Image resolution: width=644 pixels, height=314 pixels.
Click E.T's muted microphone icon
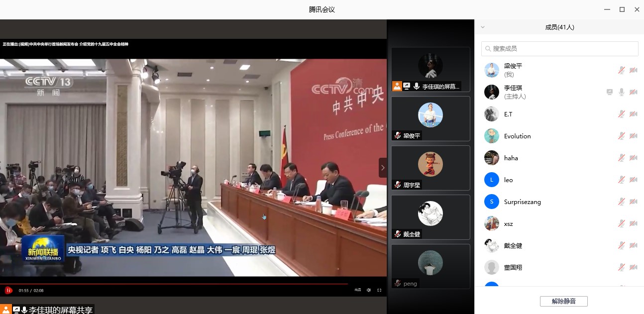pos(621,114)
